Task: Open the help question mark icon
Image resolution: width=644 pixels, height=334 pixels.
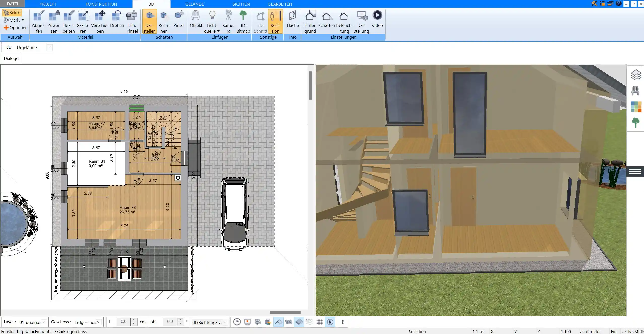Action: coord(618,4)
